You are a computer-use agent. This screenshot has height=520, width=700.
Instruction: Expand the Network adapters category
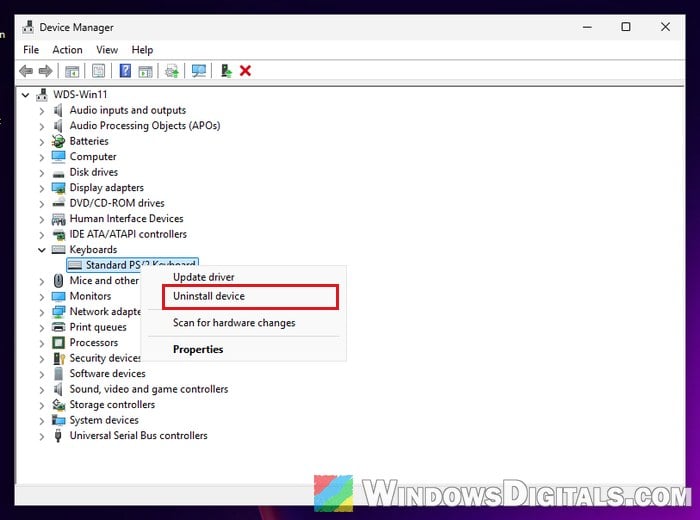(x=42, y=312)
